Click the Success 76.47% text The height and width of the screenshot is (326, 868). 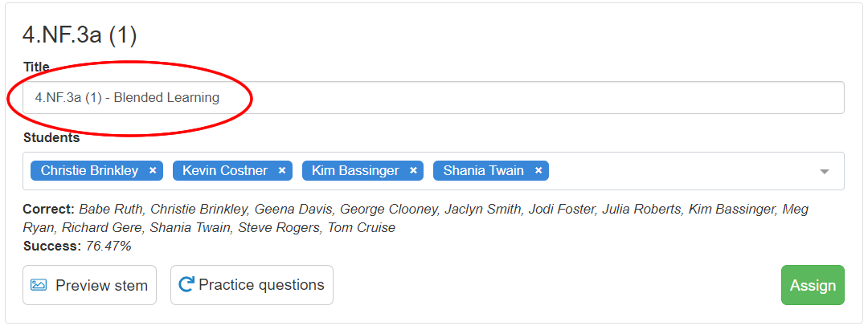[77, 246]
